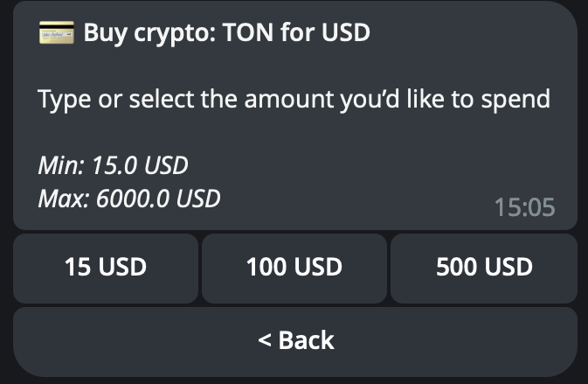The width and height of the screenshot is (588, 384).
Task: Choose the 100 USD amount option
Action: click(x=294, y=267)
